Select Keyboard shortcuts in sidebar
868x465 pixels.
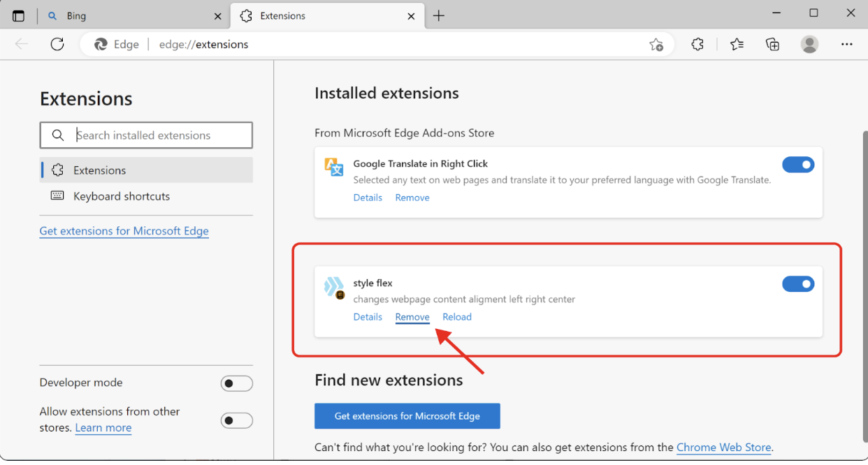click(122, 196)
